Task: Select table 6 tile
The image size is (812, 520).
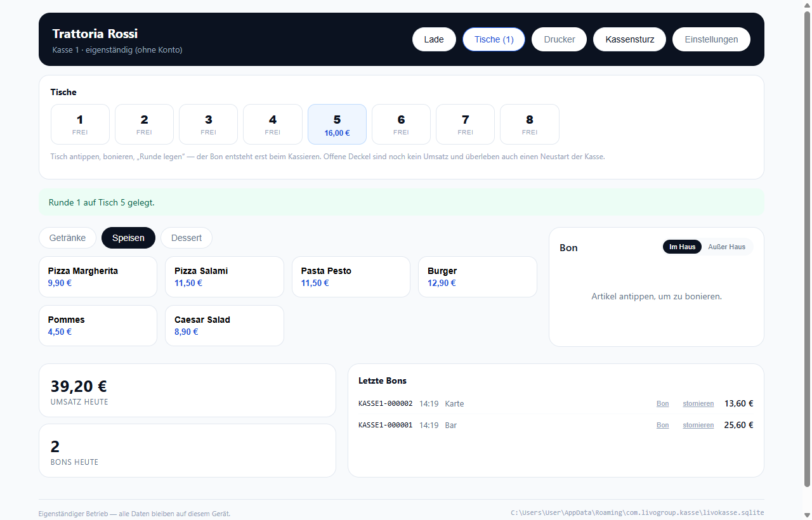Action: tap(401, 124)
